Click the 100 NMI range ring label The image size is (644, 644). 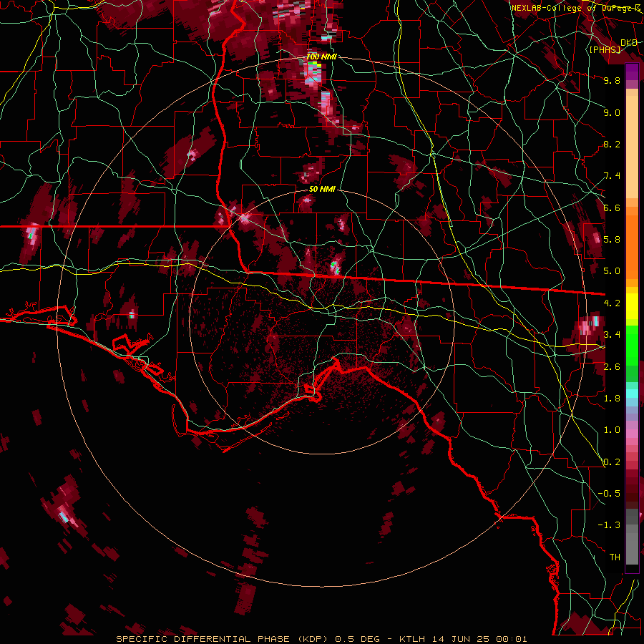coord(321,57)
